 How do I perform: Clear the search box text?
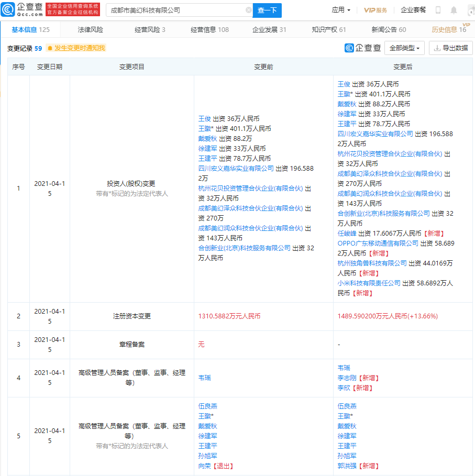pos(248,10)
